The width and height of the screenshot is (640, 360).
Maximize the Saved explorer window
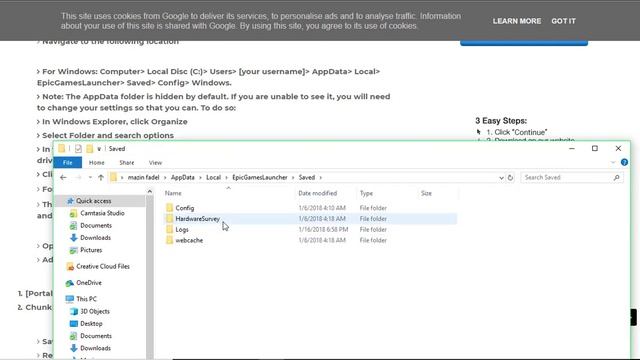(x=595, y=149)
